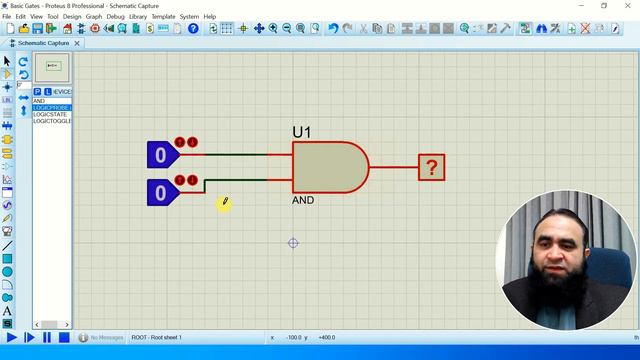Center view at cursor pan icon
The width and height of the screenshot is (640, 360).
click(x=259, y=29)
